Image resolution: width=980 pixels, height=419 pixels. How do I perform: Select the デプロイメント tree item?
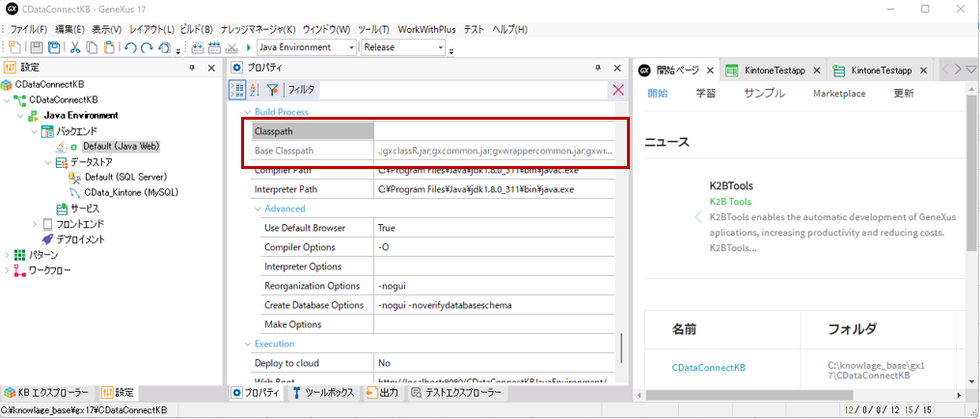(x=81, y=238)
